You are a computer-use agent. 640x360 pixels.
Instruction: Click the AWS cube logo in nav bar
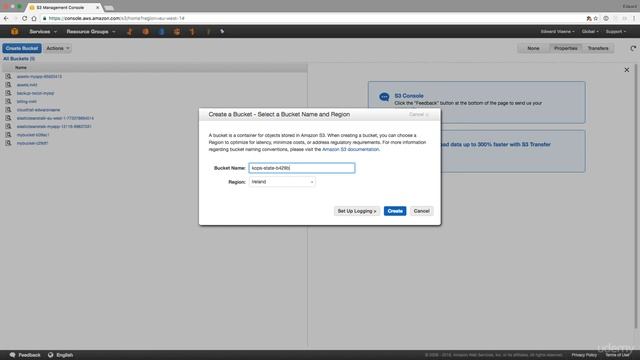click(x=14, y=31)
